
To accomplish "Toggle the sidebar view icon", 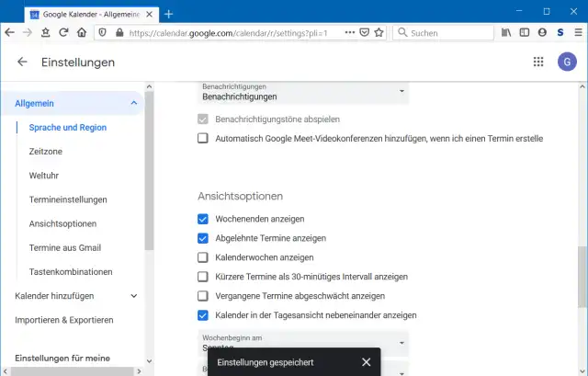I will pos(525,33).
